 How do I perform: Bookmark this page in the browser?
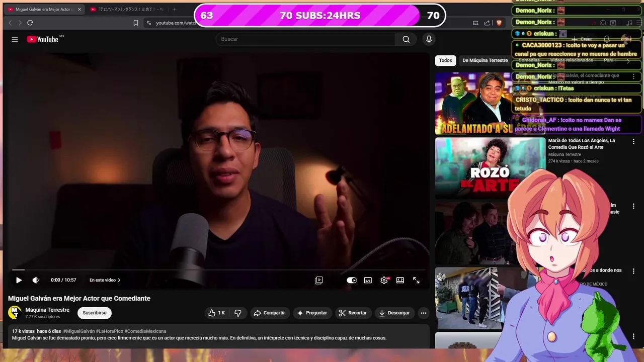[x=135, y=23]
